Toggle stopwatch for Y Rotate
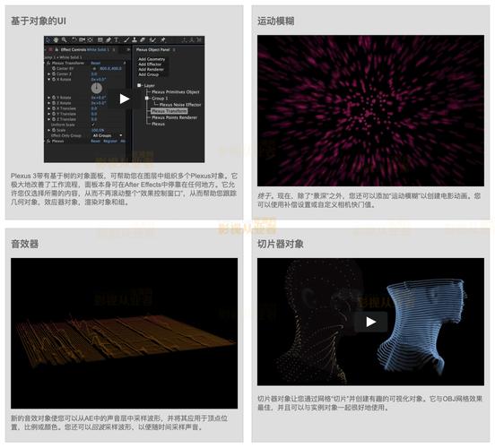Image resolution: width=495 pixels, height=448 pixels. tap(54, 98)
